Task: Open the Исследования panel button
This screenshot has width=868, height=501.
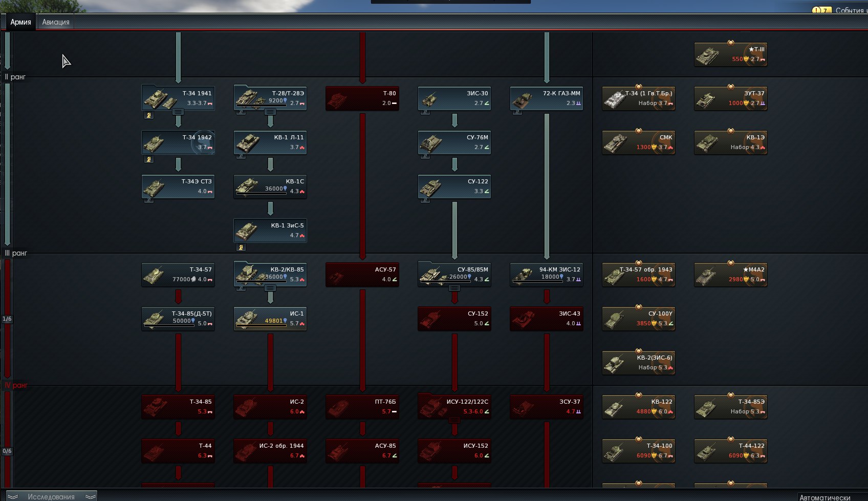Action: click(51, 496)
